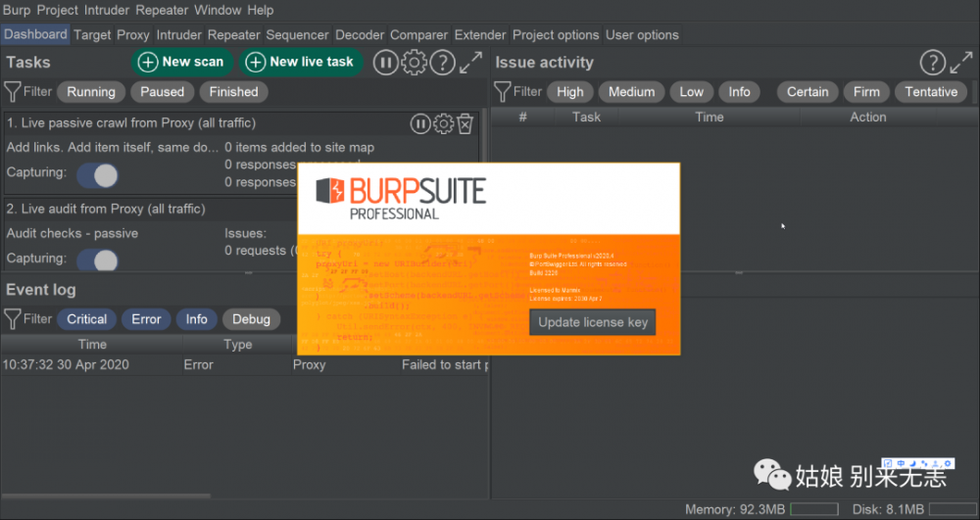Open help icon in the Tasks header
980x520 pixels.
(x=443, y=63)
